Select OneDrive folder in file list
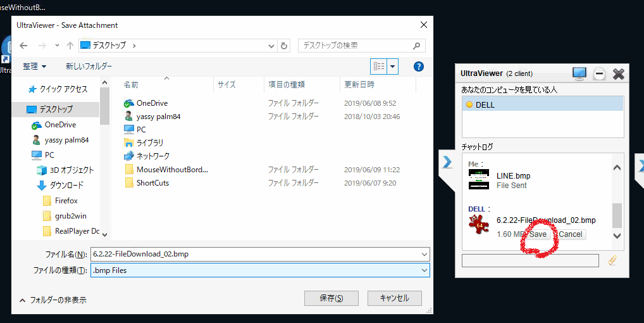 (x=146, y=103)
